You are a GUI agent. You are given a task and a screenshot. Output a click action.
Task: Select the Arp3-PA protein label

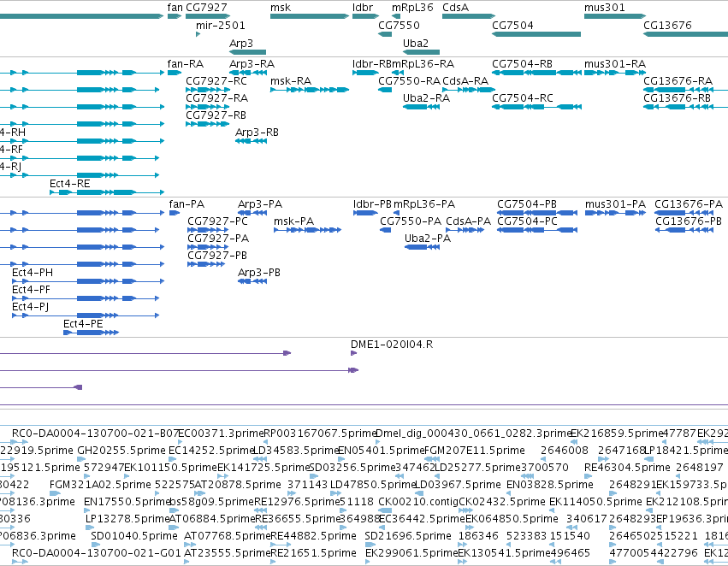(x=259, y=204)
